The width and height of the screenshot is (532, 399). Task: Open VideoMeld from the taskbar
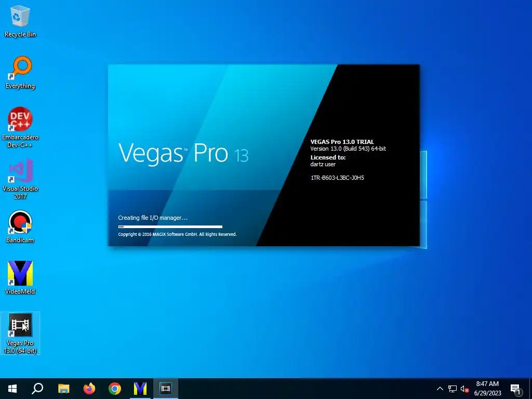(140, 389)
